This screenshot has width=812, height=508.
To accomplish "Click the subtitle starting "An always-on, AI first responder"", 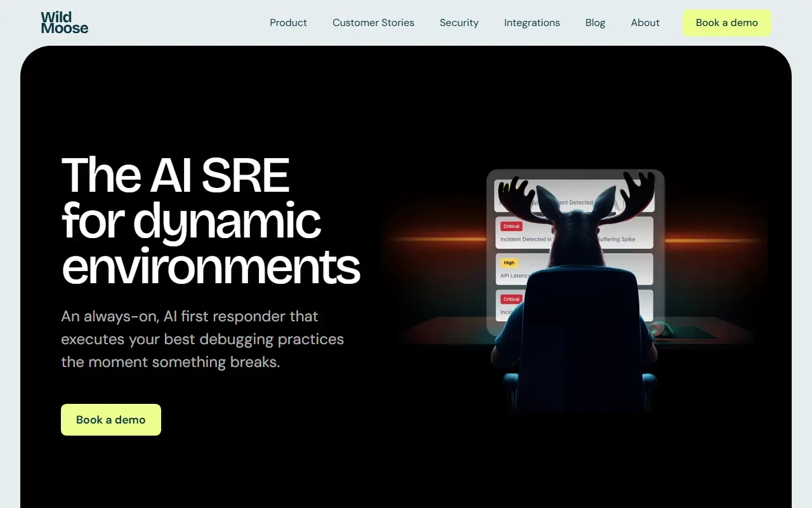I will coord(202,339).
